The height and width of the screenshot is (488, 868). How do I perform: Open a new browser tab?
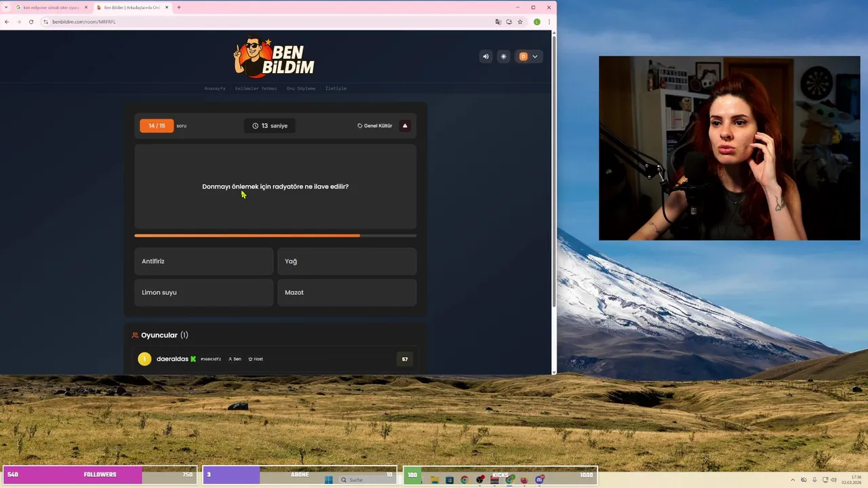[x=179, y=7]
